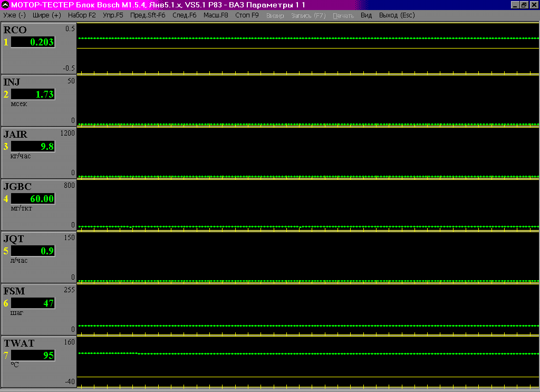
Task: Click the channel number 4 beside JGBC value
Action: 6,199
